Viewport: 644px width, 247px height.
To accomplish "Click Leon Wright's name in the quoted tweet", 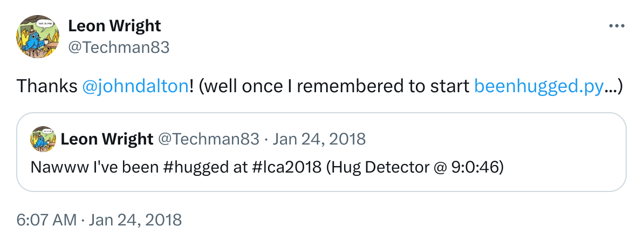I will click(x=107, y=139).
